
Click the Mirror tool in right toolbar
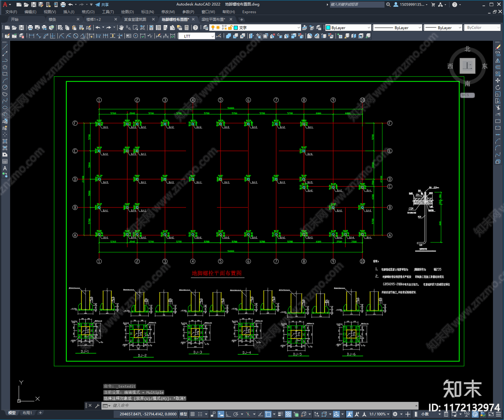498,60
